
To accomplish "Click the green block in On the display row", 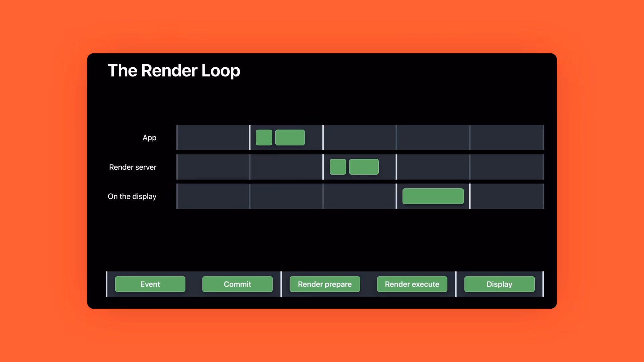I will tap(433, 196).
